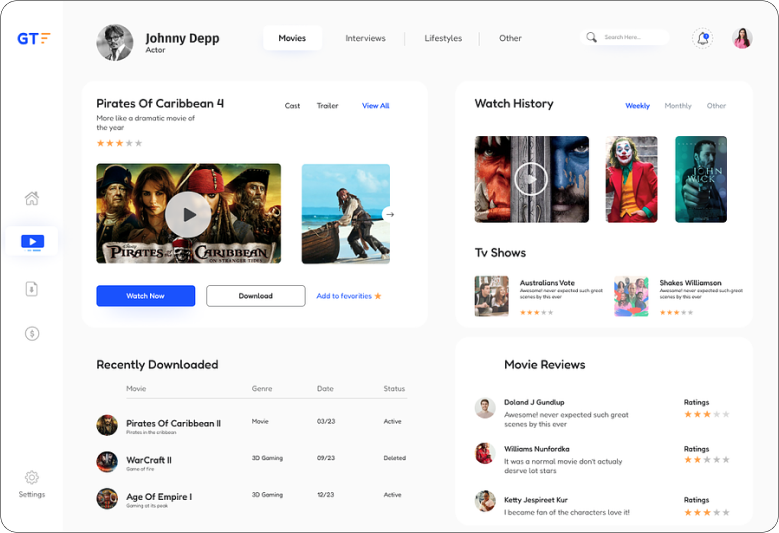Image resolution: width=779 pixels, height=533 pixels.
Task: Click the Australians Vote show title
Action: (x=547, y=283)
